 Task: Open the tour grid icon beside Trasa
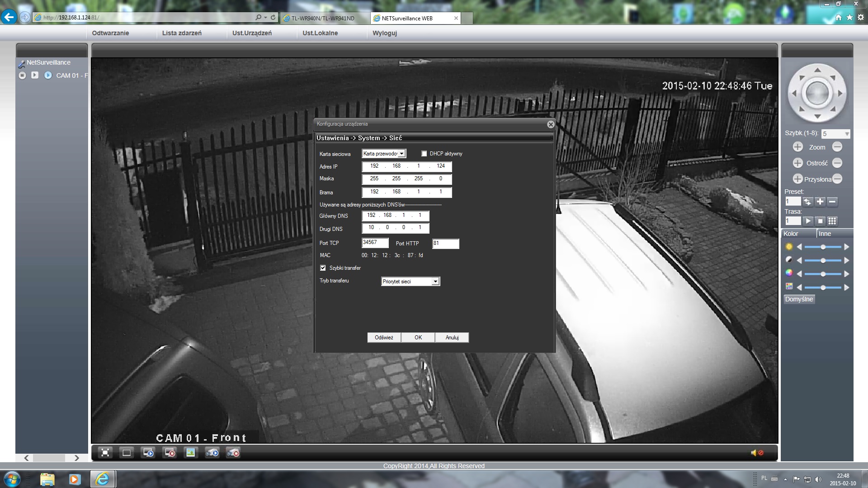(832, 221)
